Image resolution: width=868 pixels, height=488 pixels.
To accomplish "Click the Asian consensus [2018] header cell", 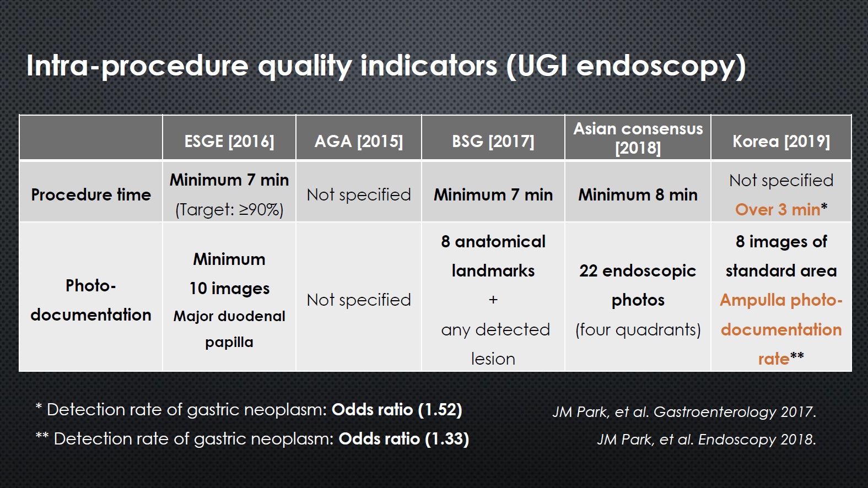I will [638, 138].
